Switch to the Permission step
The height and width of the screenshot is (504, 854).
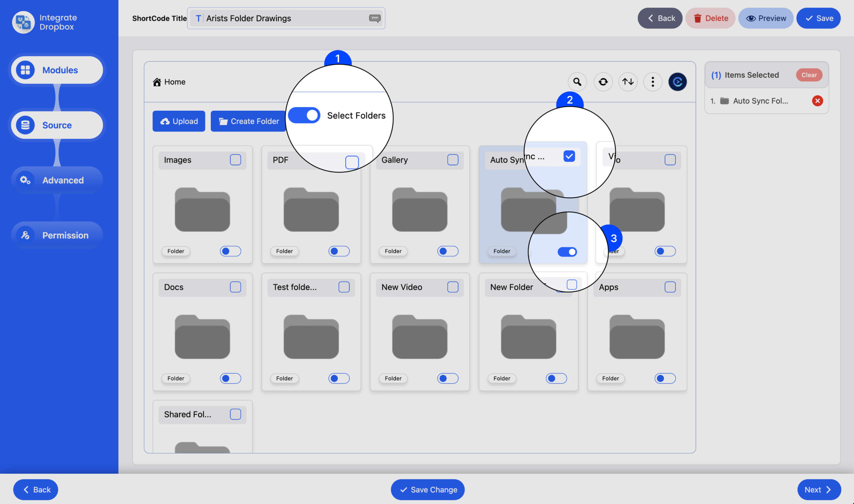(x=57, y=235)
